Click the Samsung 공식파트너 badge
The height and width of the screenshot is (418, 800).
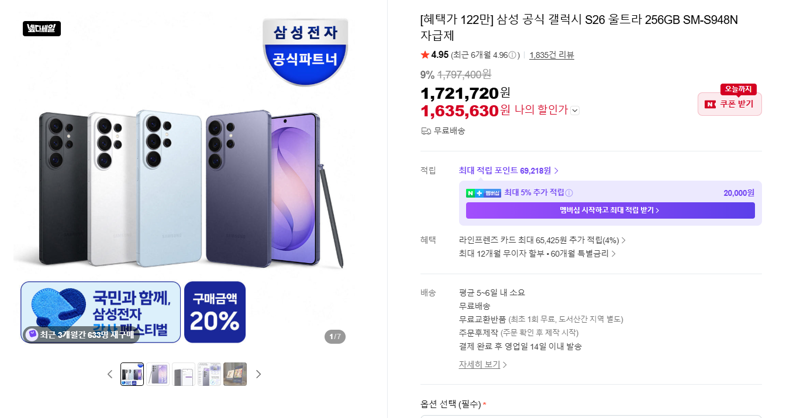pos(305,51)
